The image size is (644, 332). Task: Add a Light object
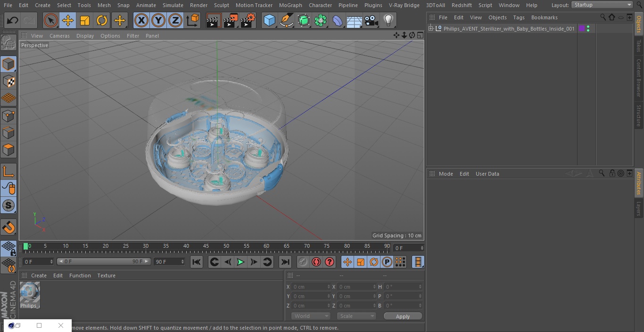coord(388,20)
